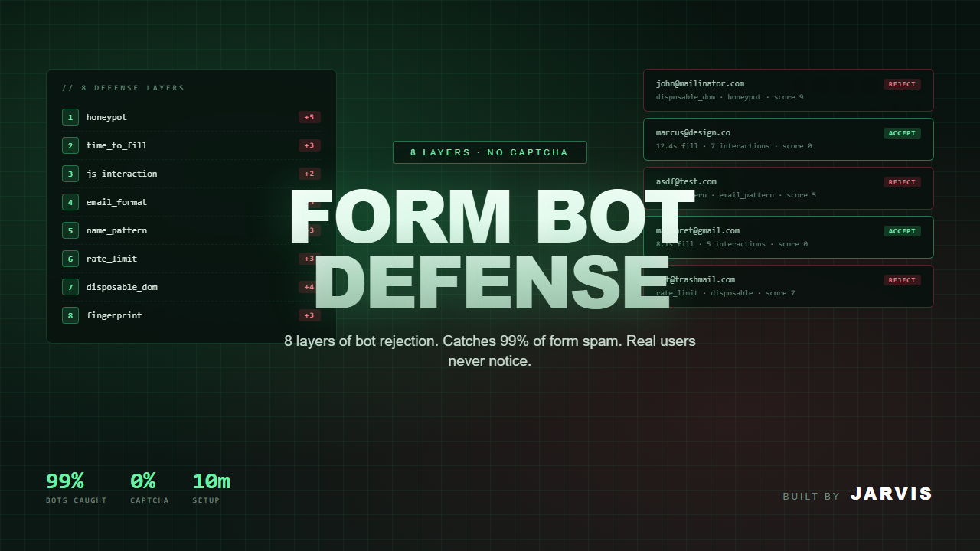Screen dimensions: 980x551
Task: Click the BOTS CAUGHT label
Action: pos(77,500)
